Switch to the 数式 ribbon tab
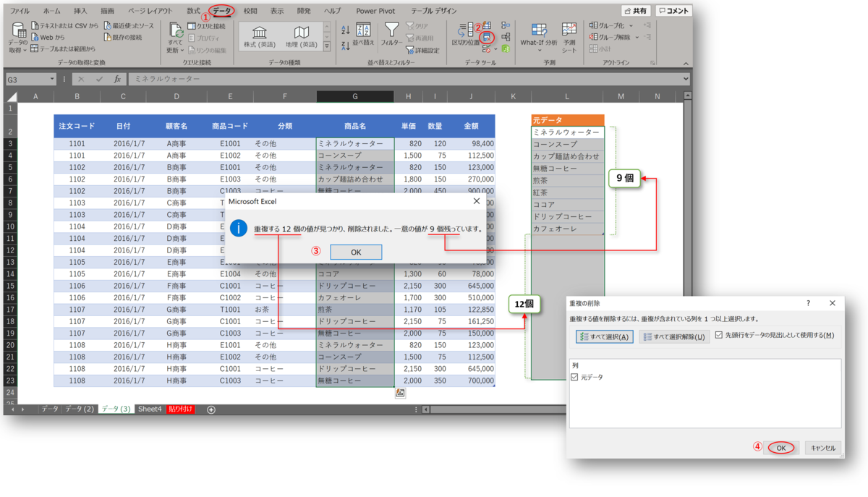The image size is (868, 497). [193, 11]
